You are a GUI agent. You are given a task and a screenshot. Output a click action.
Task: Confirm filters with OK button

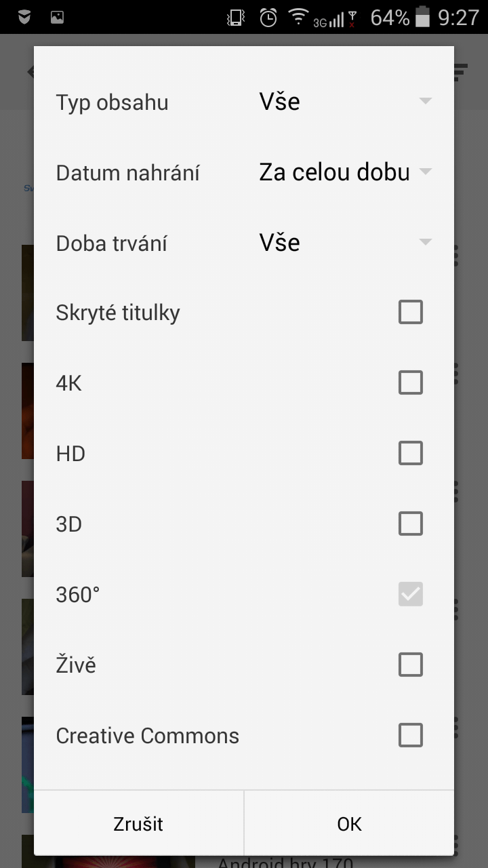coord(349,824)
